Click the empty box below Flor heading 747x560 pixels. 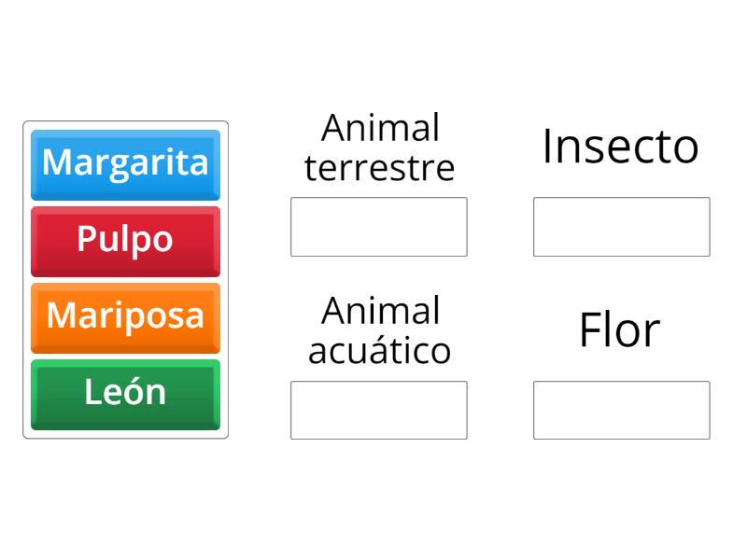click(621, 409)
